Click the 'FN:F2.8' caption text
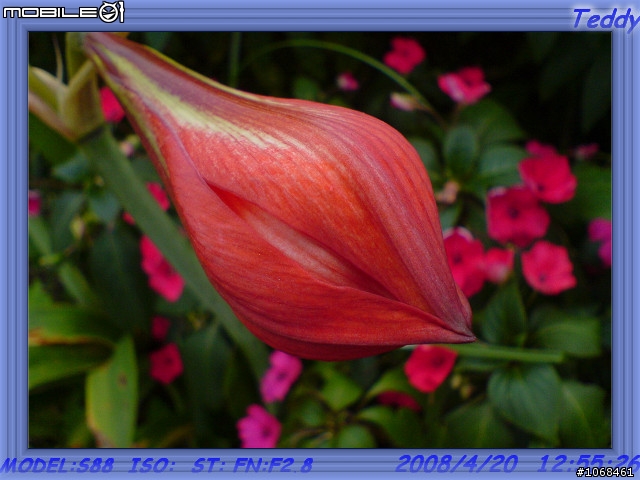 pyautogui.click(x=273, y=465)
